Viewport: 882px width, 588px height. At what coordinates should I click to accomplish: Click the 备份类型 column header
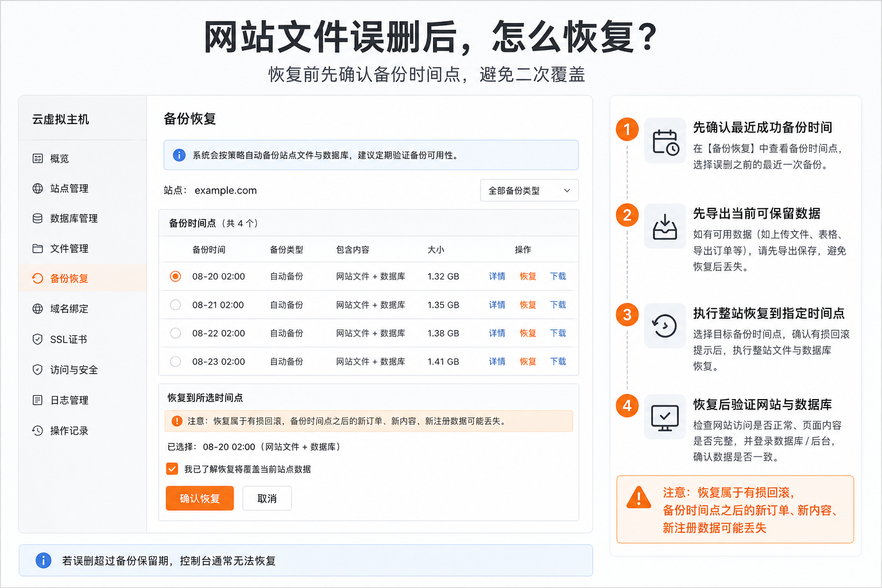coord(287,250)
